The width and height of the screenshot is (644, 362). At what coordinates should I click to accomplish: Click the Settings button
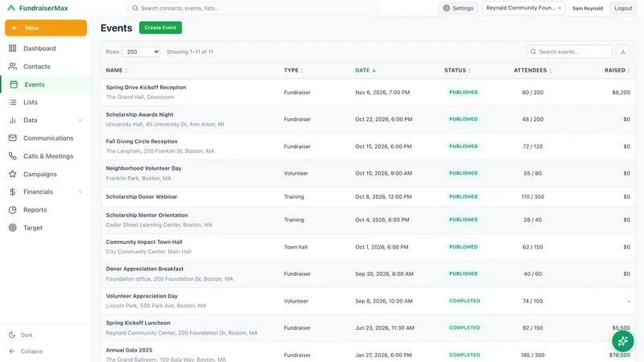click(458, 8)
